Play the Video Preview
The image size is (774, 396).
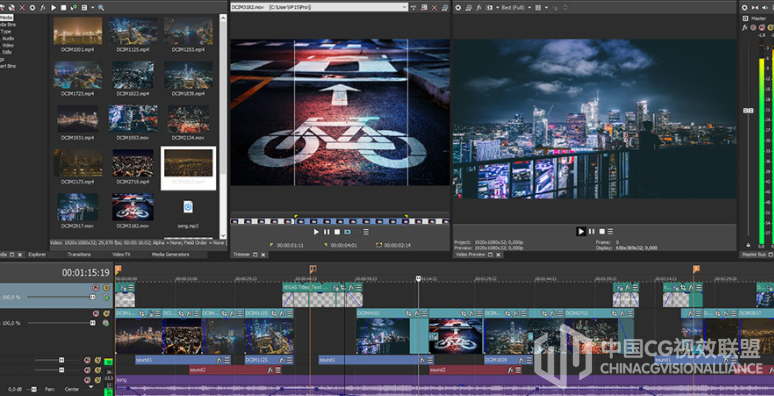(581, 231)
